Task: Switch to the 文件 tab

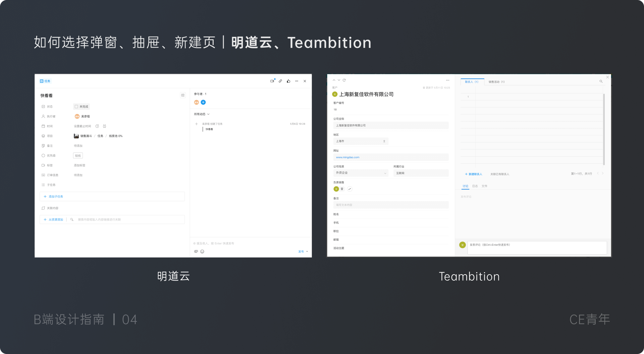Action: pyautogui.click(x=484, y=186)
